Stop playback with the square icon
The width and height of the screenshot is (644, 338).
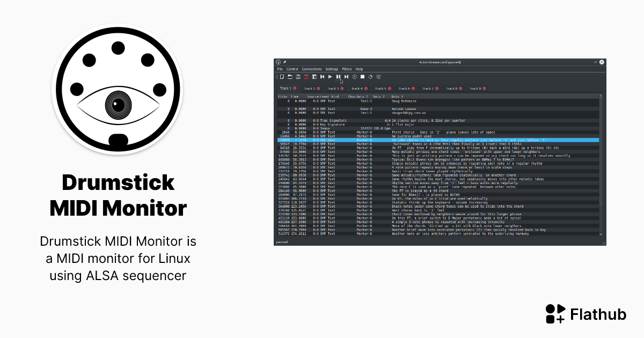click(363, 77)
